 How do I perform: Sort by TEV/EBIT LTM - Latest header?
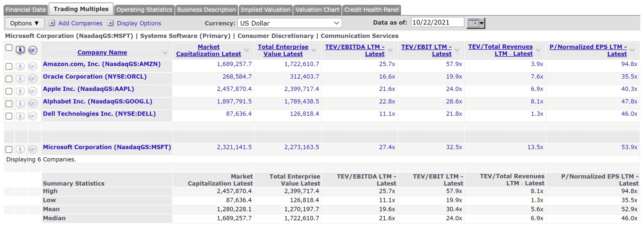[426, 50]
